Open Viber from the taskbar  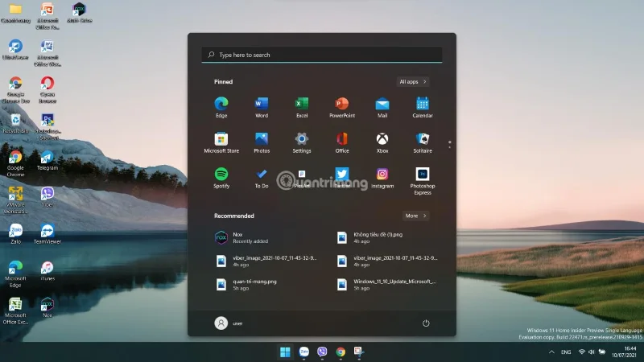click(322, 352)
